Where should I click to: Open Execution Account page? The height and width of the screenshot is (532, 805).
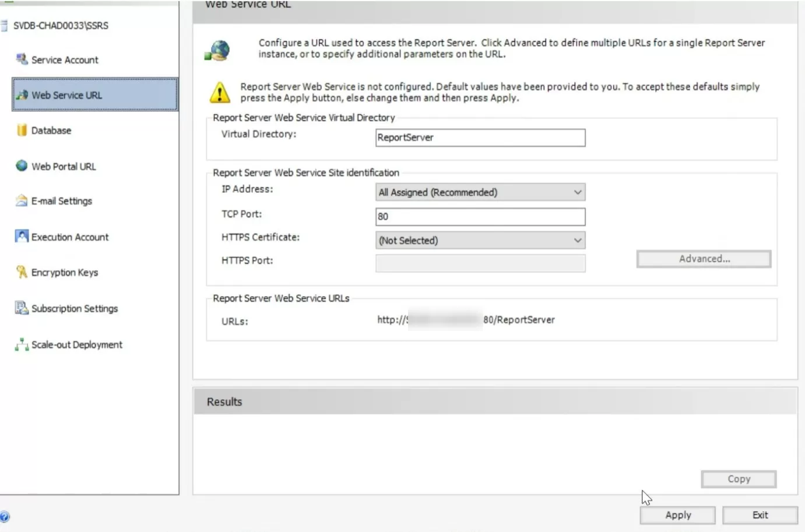[x=70, y=237]
